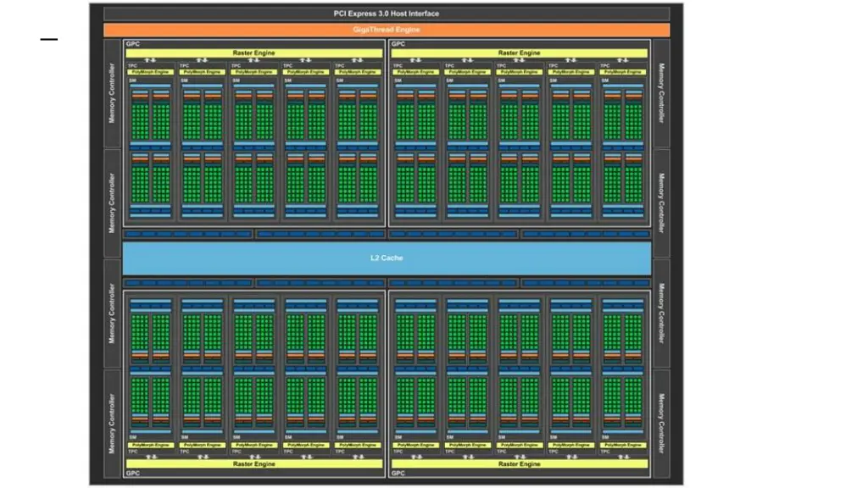The image size is (868, 488).
Task: Click Raster Engine bar in lower-right GPC
Action: 520,463
